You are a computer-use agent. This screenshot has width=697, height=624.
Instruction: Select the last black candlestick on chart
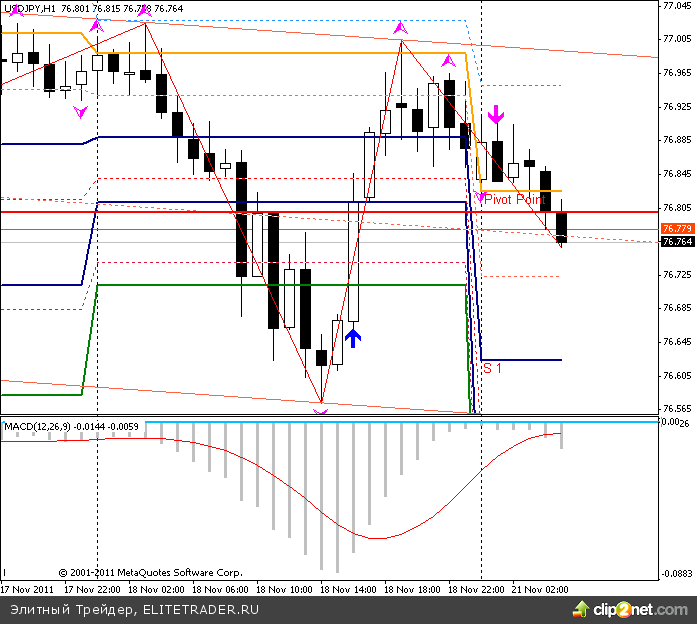pyautogui.click(x=561, y=227)
